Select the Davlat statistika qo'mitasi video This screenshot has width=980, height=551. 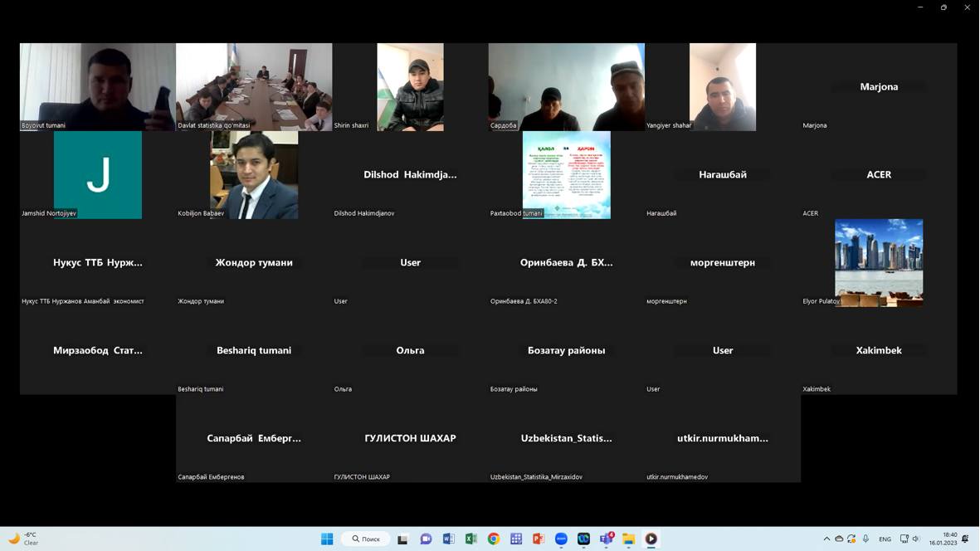[254, 86]
